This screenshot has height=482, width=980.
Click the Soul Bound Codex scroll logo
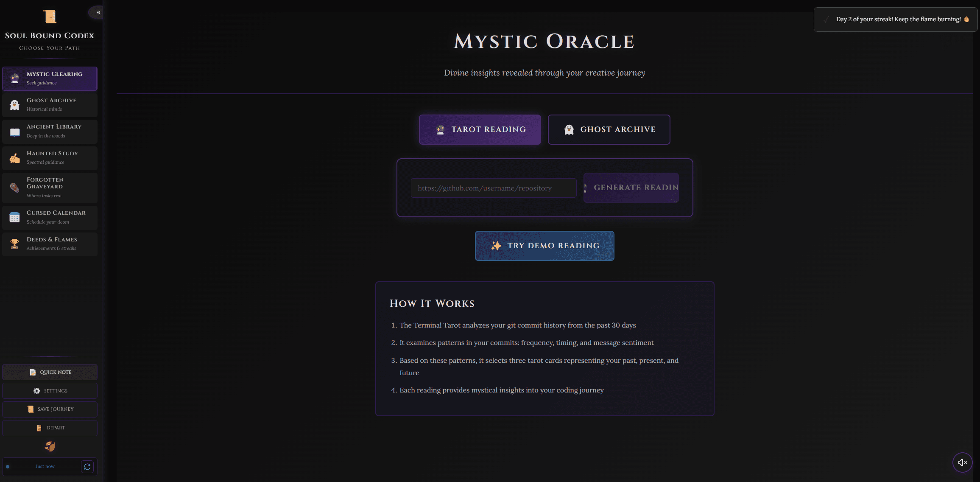click(50, 17)
